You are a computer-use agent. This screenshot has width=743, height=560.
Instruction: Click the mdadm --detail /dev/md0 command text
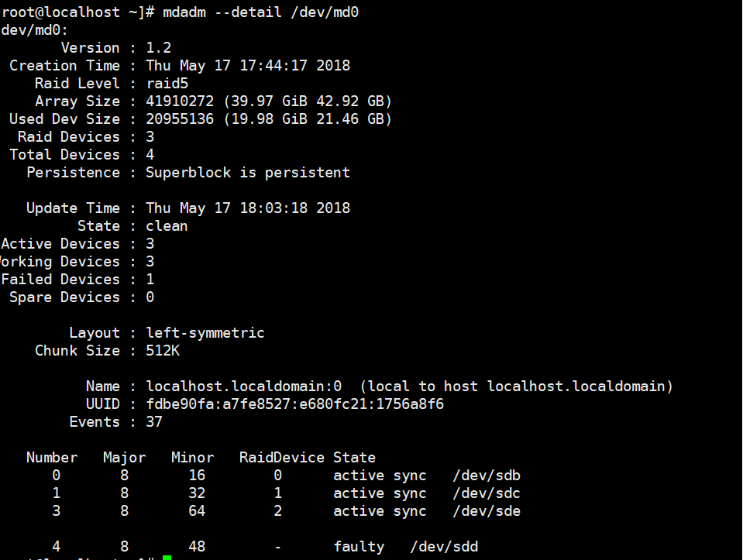click(260, 12)
